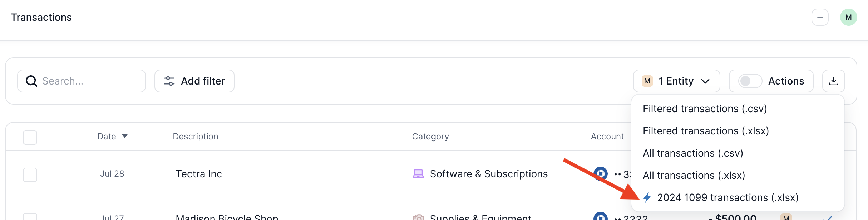Click the Software & Subscriptions laptop icon
This screenshot has width=868, height=220.
(x=418, y=174)
